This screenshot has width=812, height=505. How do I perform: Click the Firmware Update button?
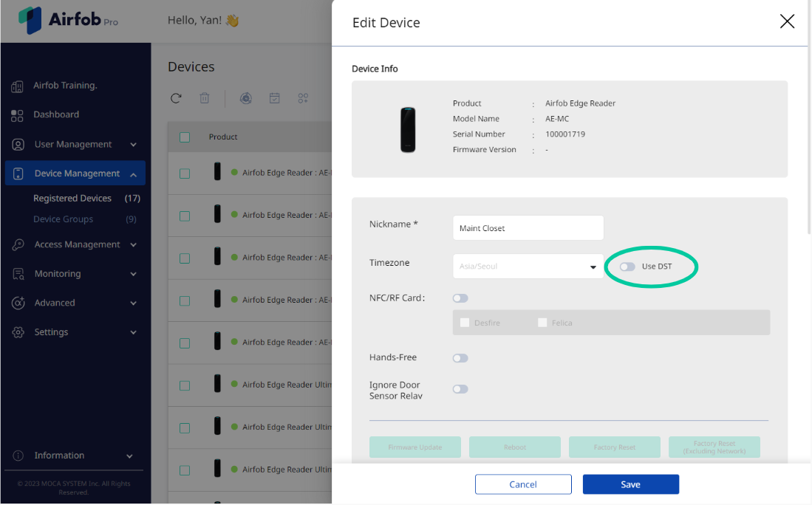[414, 447]
